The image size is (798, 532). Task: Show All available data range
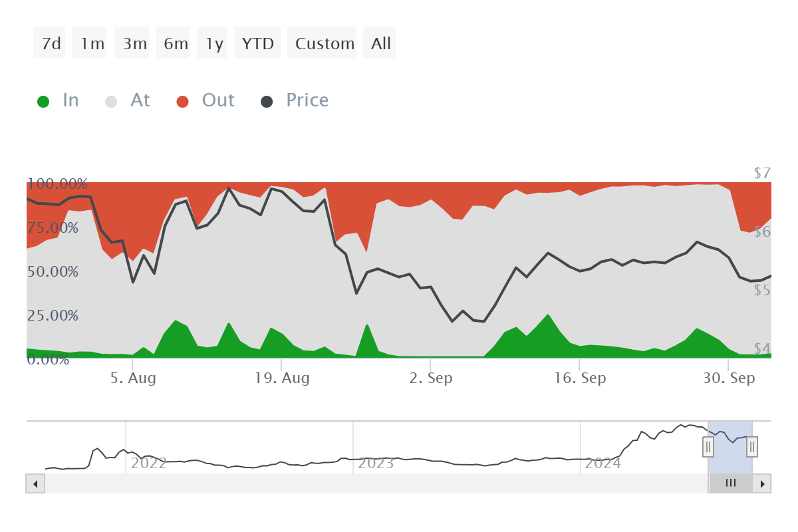point(380,43)
